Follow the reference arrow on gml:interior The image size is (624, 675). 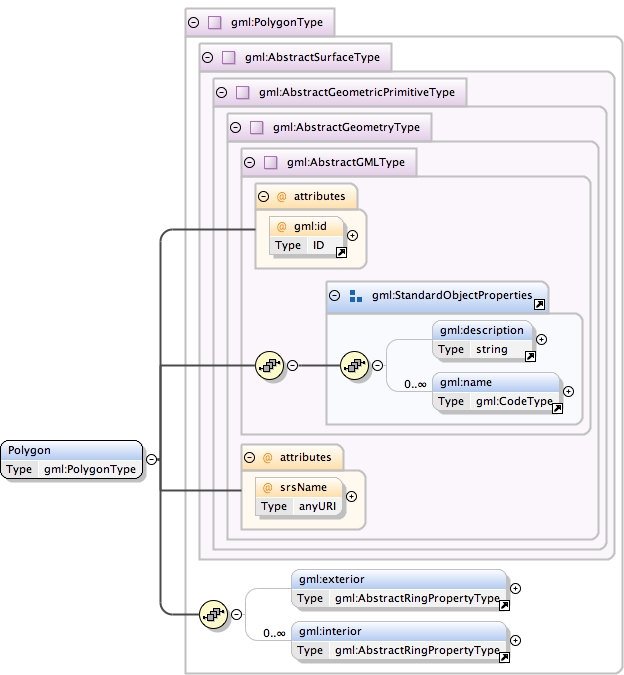[504, 657]
